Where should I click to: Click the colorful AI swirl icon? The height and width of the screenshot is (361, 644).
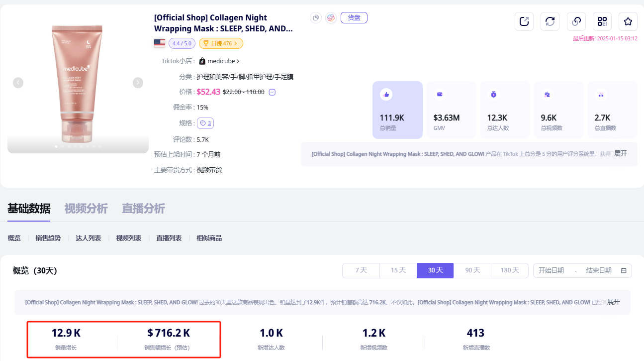pos(331,18)
